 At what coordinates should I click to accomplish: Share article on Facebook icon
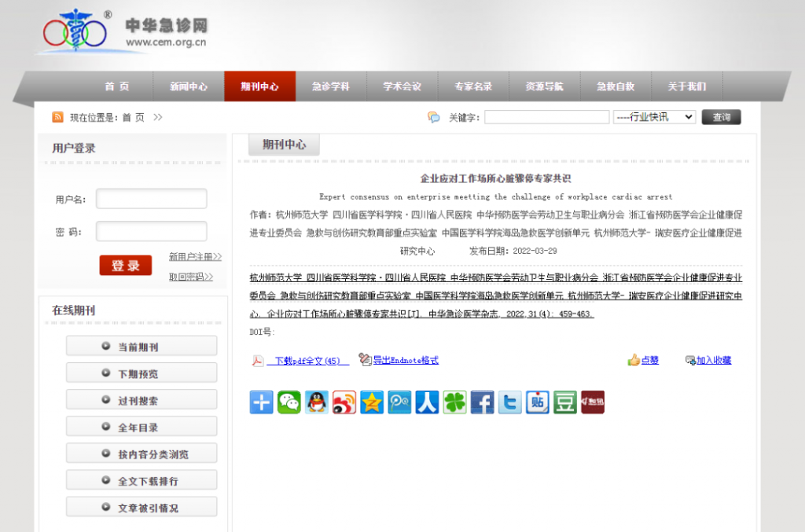[482, 402]
